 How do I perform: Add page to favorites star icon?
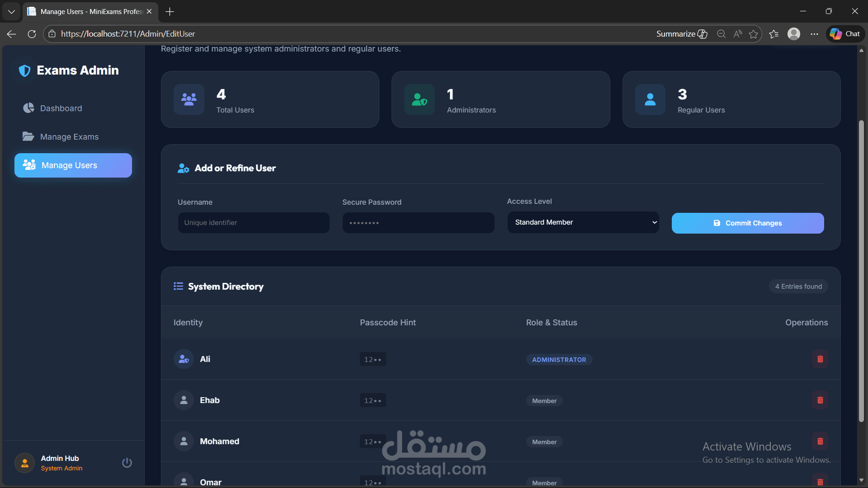click(753, 34)
